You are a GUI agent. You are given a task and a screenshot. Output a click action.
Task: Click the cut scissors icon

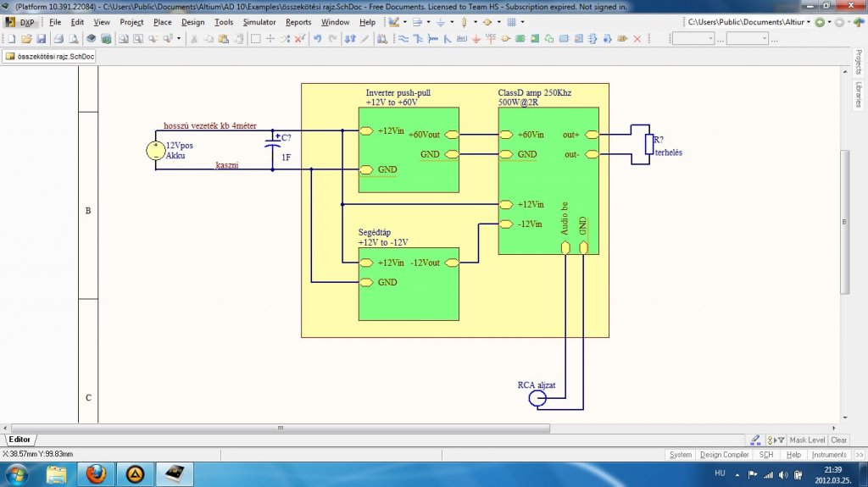tap(194, 39)
